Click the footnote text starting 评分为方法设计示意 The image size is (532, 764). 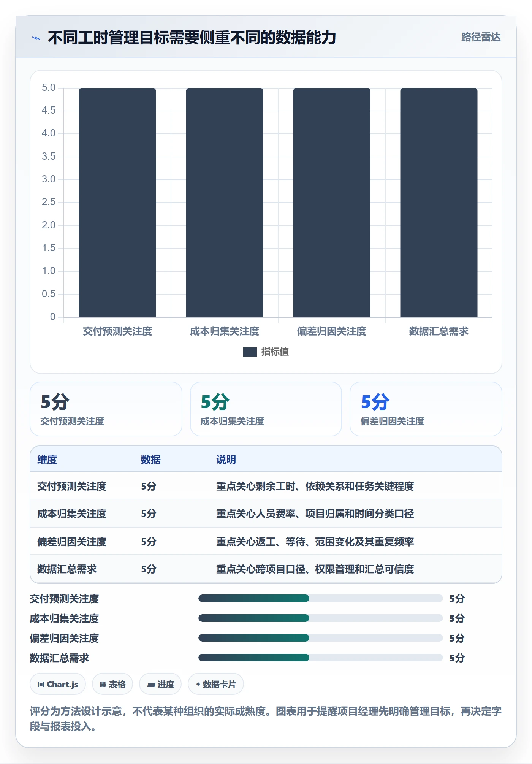[x=266, y=719]
